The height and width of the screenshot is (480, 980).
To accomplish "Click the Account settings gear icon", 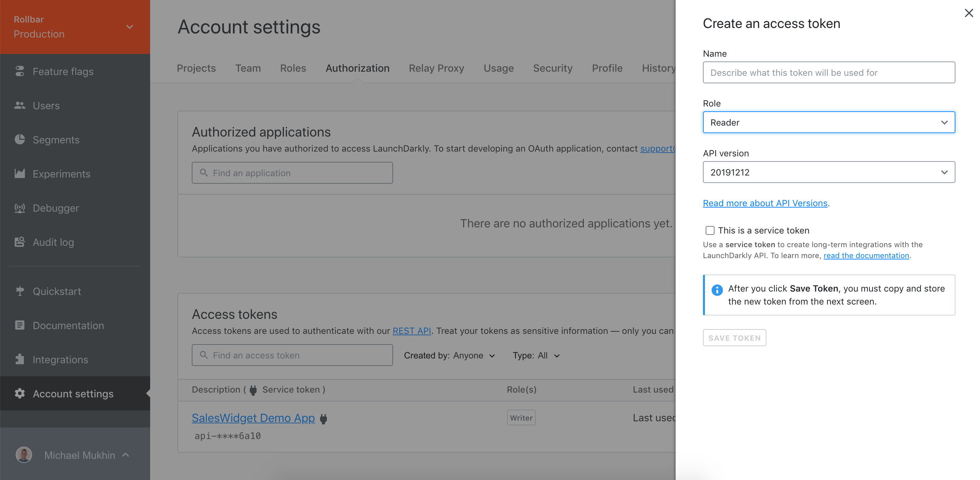I will click(19, 393).
